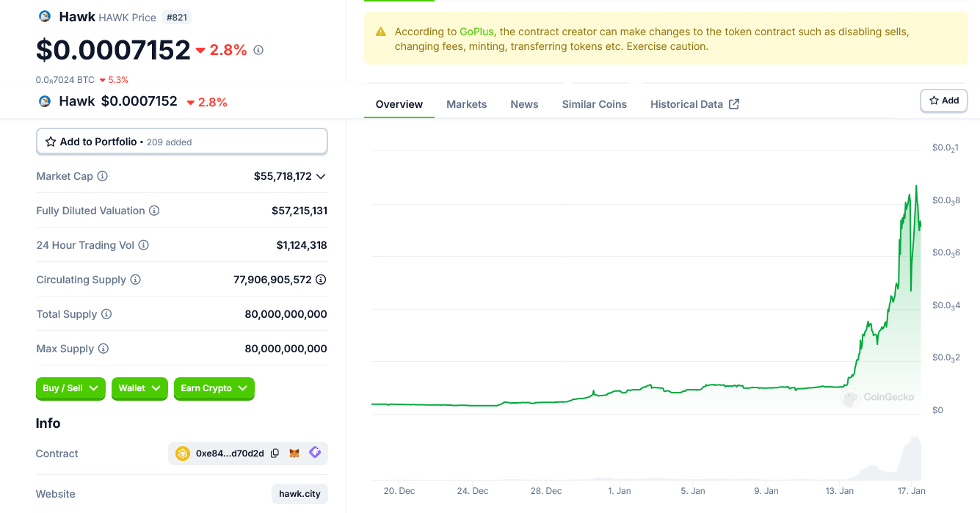Open the Earn Crypto dropdown
Screen dimensions: 980x513
[214, 388]
